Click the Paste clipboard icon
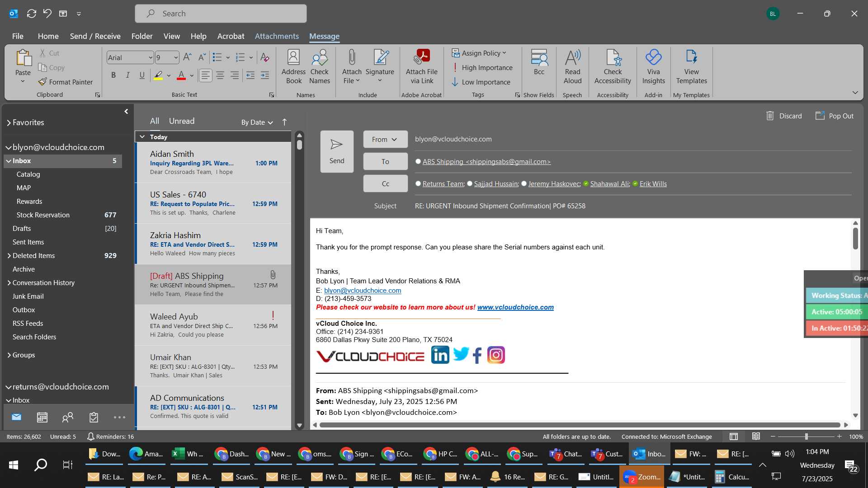Screen dimensions: 868x488 coord(23,58)
